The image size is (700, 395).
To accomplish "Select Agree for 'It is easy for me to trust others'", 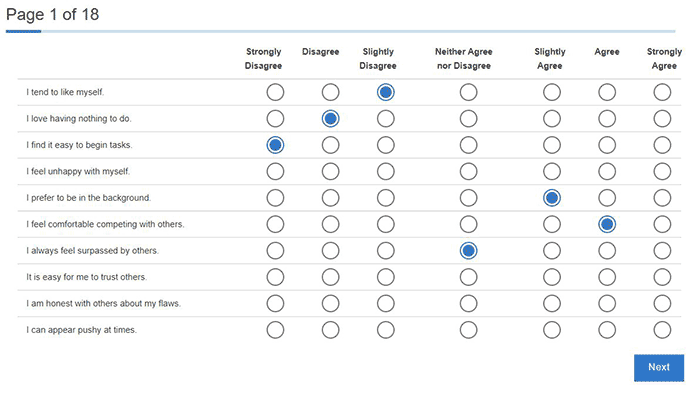I will (607, 277).
